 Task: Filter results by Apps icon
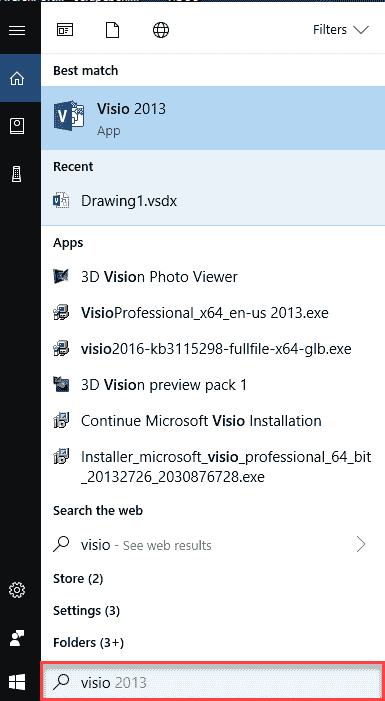[x=65, y=30]
